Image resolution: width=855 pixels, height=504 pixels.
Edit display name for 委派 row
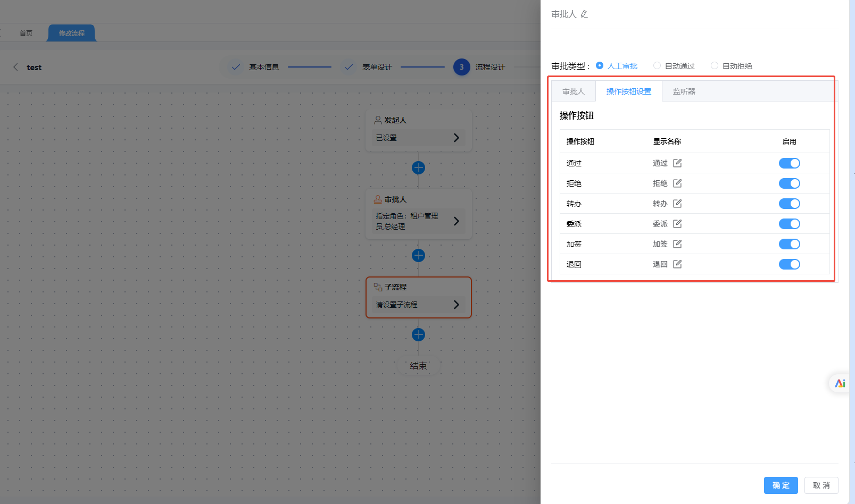pyautogui.click(x=677, y=224)
